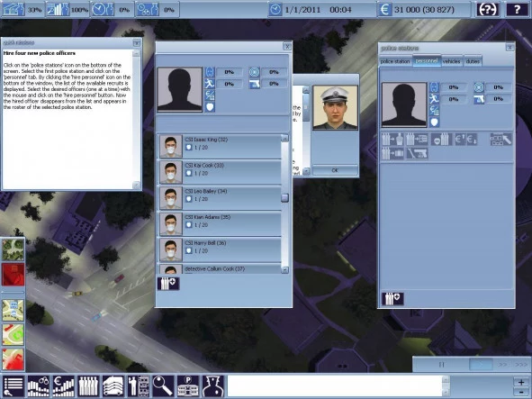Click the pistol equipment icon in personnel panel

point(417,153)
